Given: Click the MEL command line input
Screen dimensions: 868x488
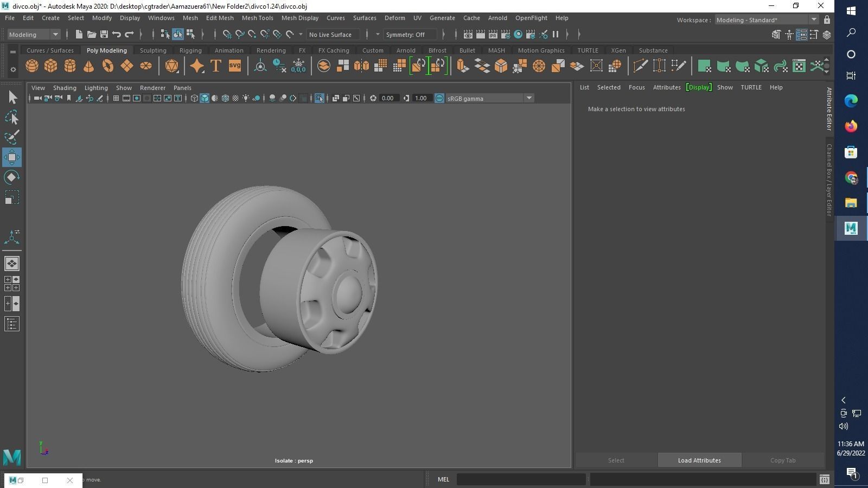Looking at the screenshot, I should click(521, 479).
